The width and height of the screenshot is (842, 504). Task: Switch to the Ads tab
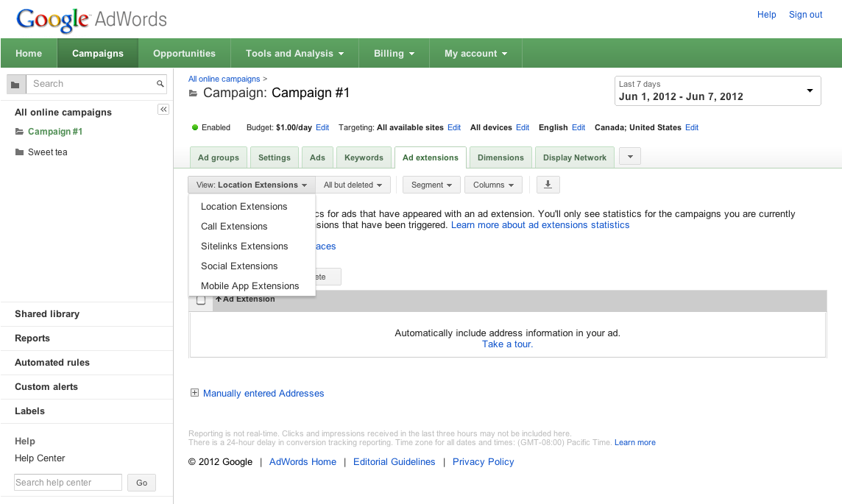[x=317, y=157]
